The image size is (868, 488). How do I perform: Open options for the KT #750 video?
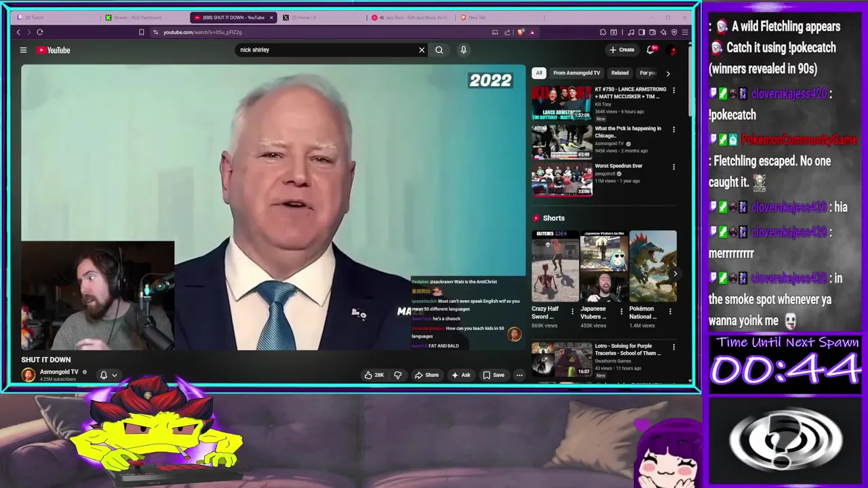[673, 90]
